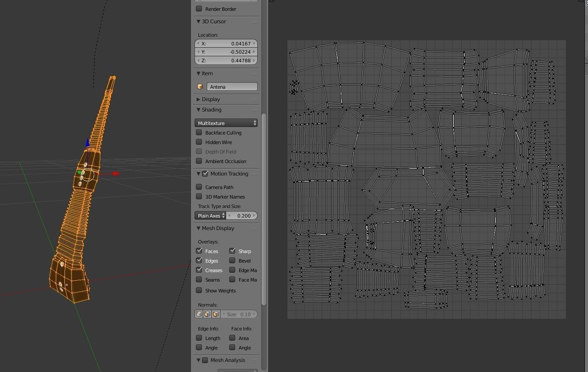The height and width of the screenshot is (372, 588).
Task: Click the white manipulator center circle
Action: click(88, 174)
